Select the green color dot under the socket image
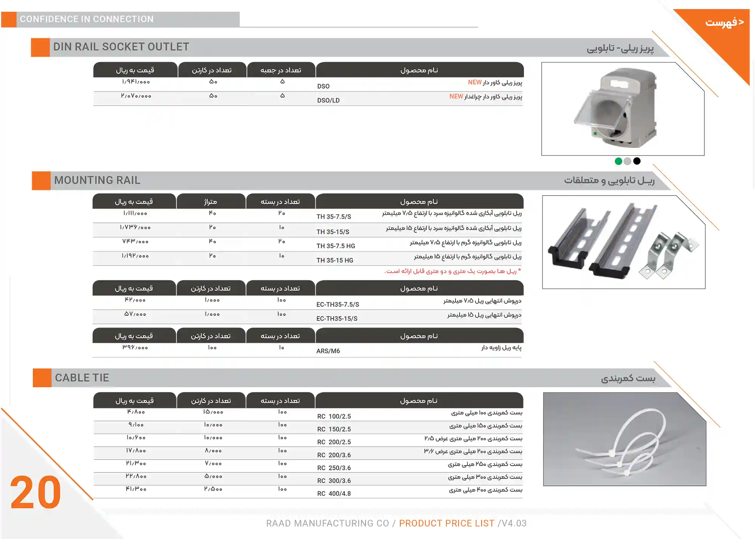This screenshot has height=539, width=756. 619,161
